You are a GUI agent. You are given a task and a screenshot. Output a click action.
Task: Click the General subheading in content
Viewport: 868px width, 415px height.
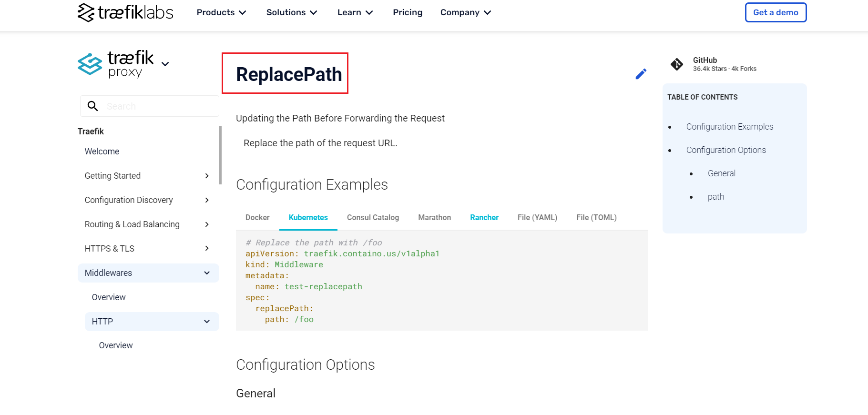click(x=256, y=394)
